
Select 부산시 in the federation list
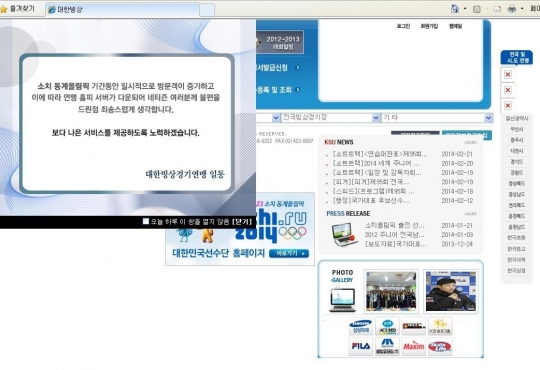[x=516, y=129]
